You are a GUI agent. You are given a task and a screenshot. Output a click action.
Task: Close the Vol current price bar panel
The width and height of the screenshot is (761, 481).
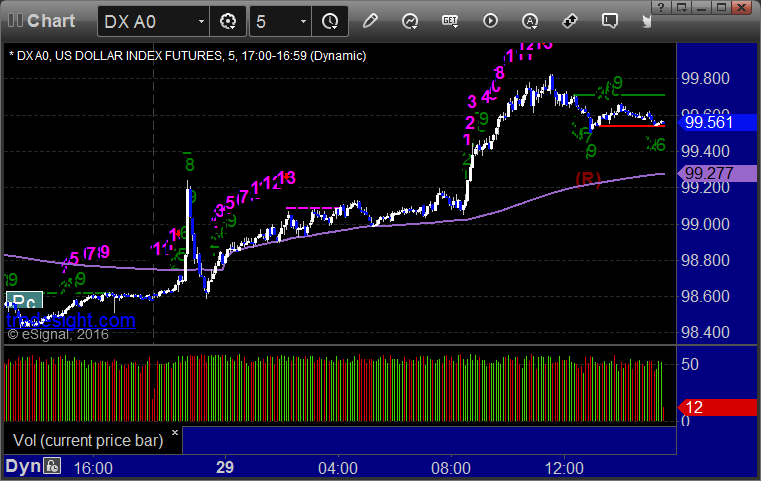175,432
